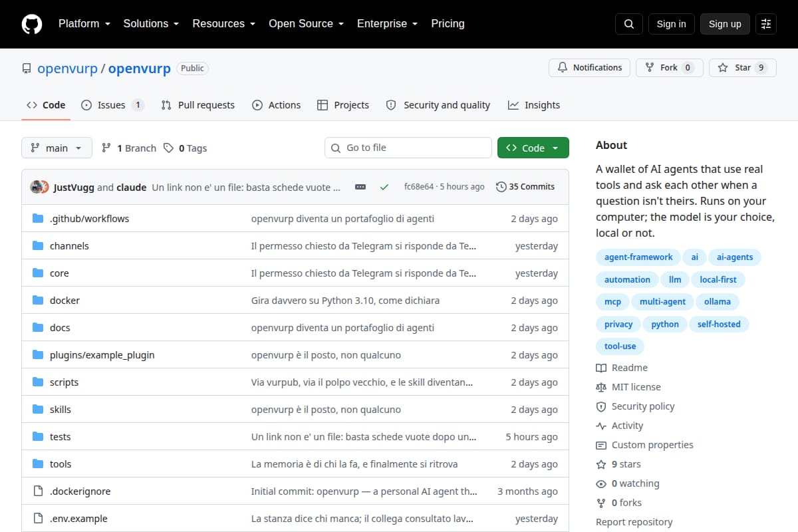Expand the Resources menu

pos(223,24)
